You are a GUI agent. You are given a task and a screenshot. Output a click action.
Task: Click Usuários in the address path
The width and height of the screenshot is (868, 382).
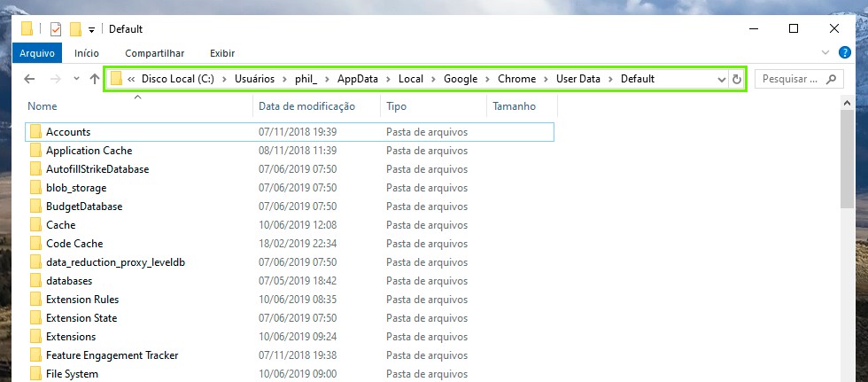(255, 79)
